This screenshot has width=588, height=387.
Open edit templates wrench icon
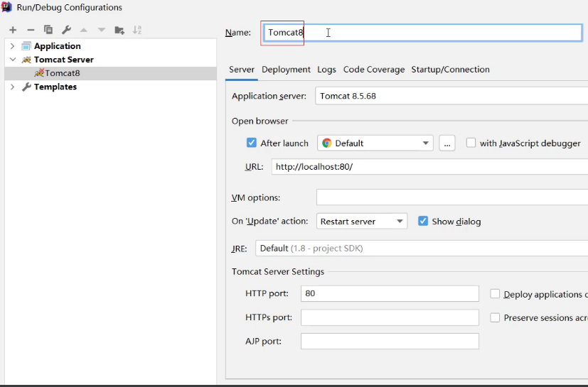(x=66, y=30)
